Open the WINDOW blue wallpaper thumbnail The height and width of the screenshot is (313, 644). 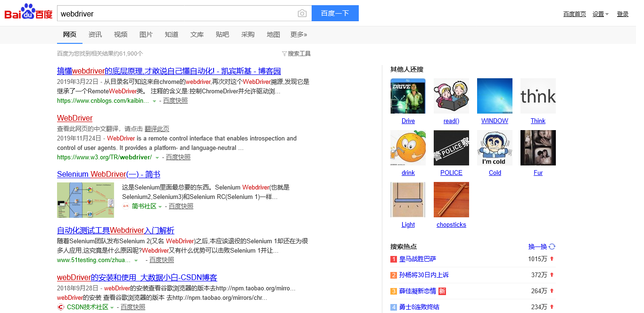pyautogui.click(x=495, y=96)
